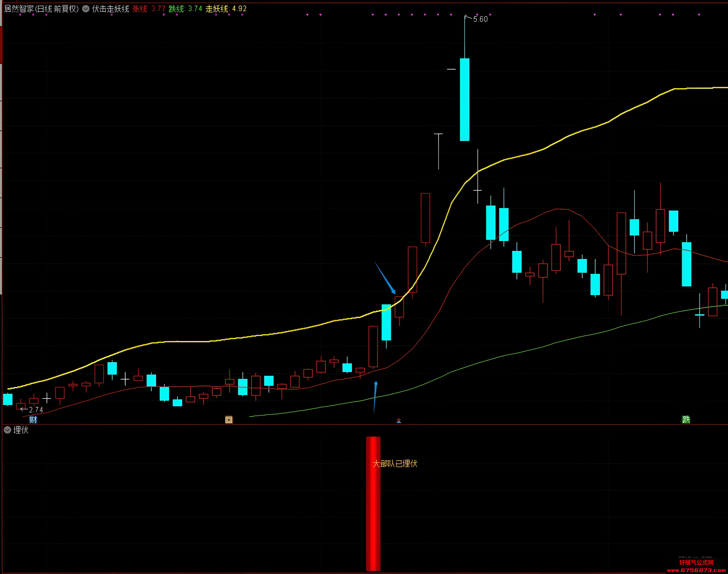This screenshot has height=574, width=728.
Task: Click the 大部队已埋伏 signal text
Action: pyautogui.click(x=395, y=464)
